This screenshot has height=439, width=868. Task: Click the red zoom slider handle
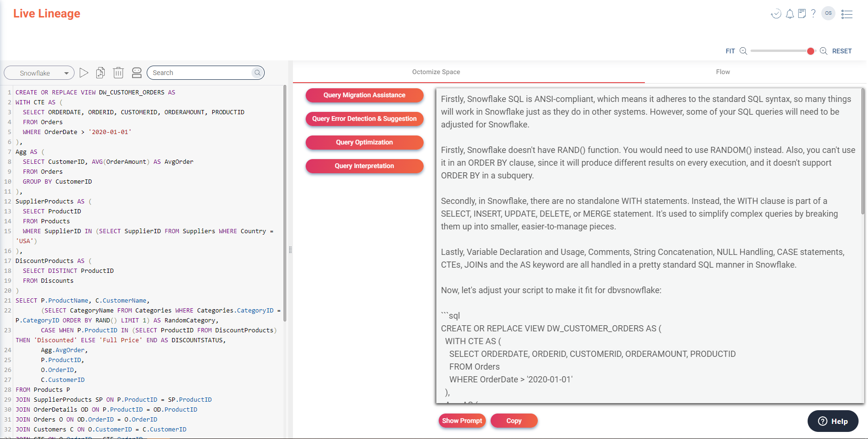pyautogui.click(x=810, y=51)
